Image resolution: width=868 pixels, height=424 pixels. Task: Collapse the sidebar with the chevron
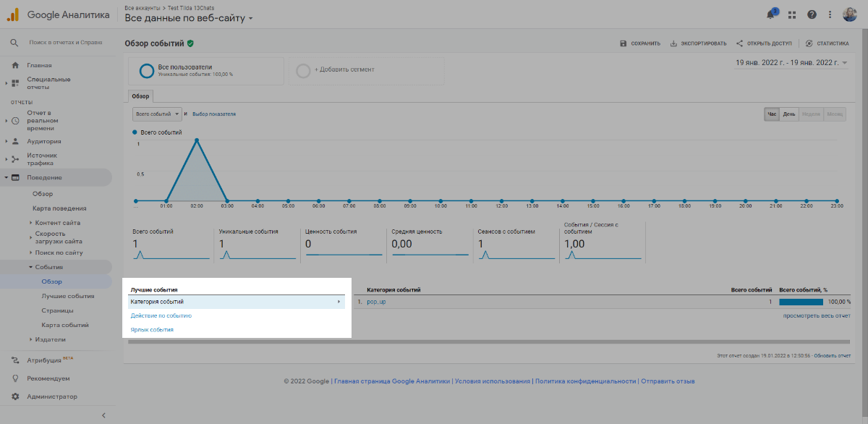point(103,415)
